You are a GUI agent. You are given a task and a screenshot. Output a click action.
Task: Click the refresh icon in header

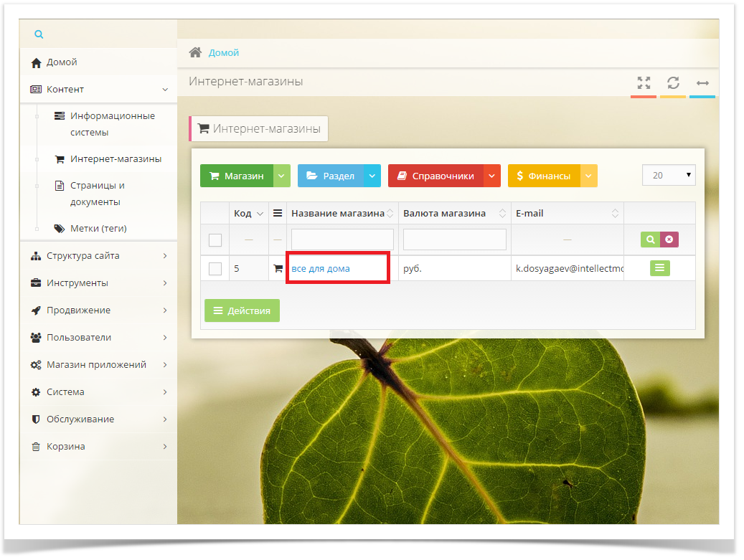point(673,82)
